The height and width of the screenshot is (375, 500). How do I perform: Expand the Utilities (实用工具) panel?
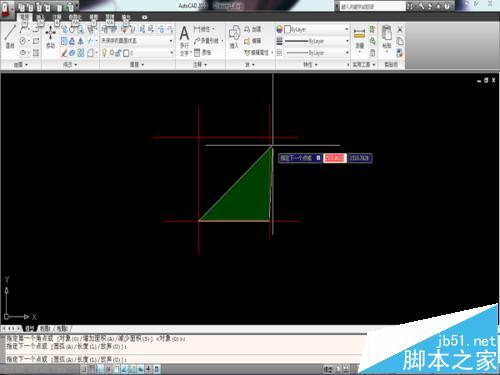pyautogui.click(x=364, y=64)
